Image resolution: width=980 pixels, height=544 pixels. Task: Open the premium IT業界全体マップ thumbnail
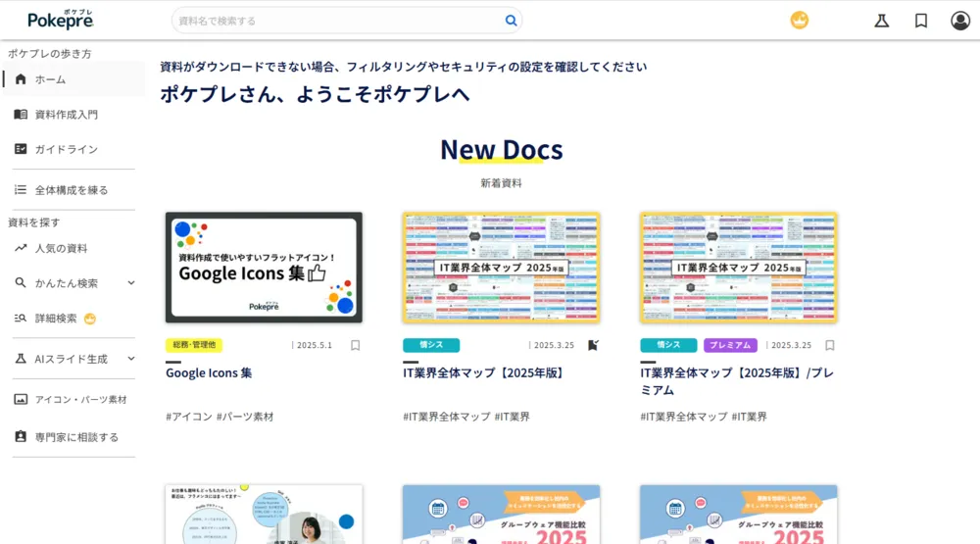point(738,267)
